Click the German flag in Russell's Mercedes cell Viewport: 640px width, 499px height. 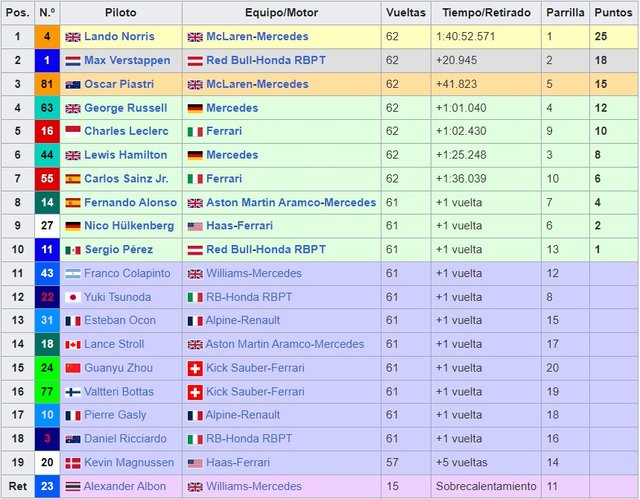[x=195, y=108]
